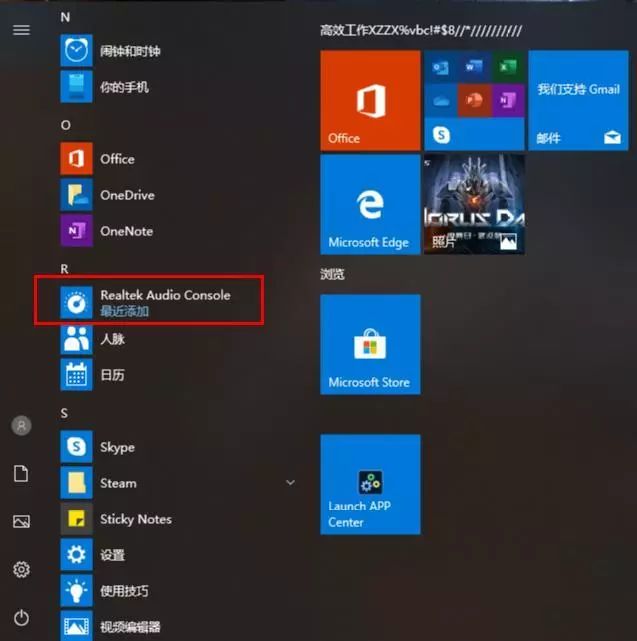Open the hamburger menu at top left
The width and height of the screenshot is (637, 641).
[21, 30]
